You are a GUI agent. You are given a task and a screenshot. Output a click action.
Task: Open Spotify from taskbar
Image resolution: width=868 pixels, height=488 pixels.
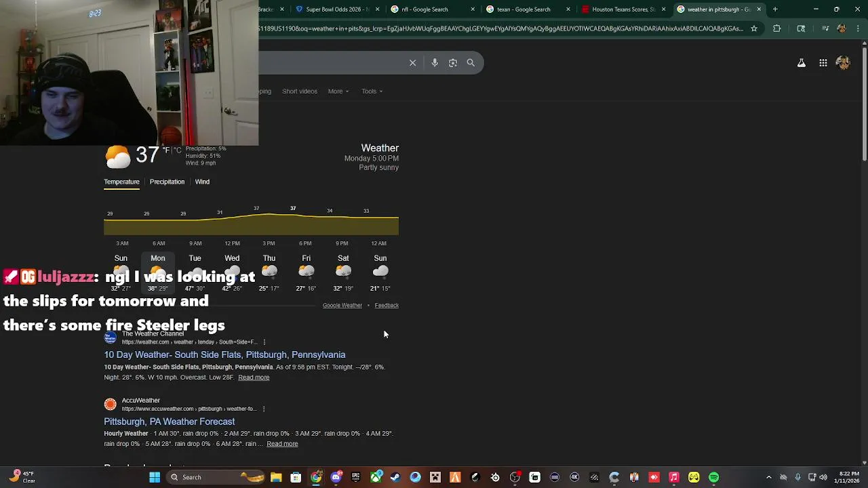point(713,477)
